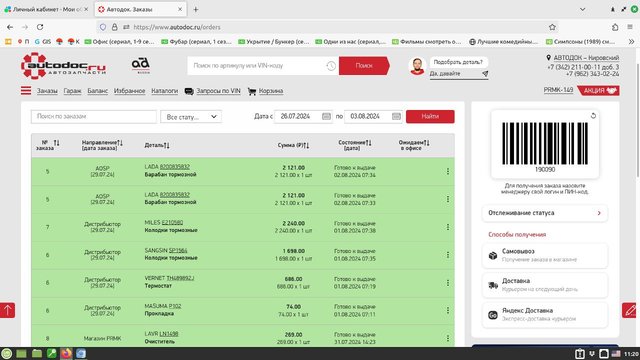Screen dimensions: 640x360
Task: Open the PRMK-149 link
Action: [558, 90]
